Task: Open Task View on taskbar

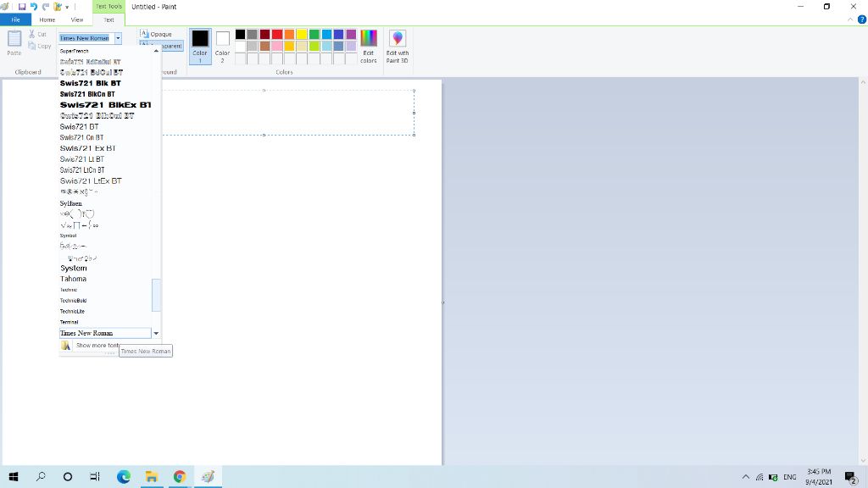Action: tap(95, 476)
